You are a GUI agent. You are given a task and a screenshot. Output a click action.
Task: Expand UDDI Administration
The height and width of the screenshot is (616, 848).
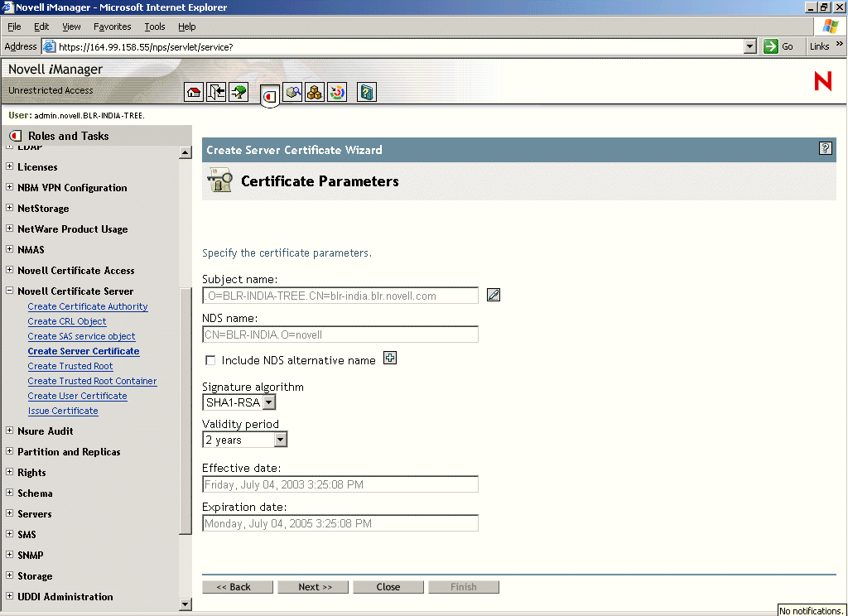(x=9, y=595)
